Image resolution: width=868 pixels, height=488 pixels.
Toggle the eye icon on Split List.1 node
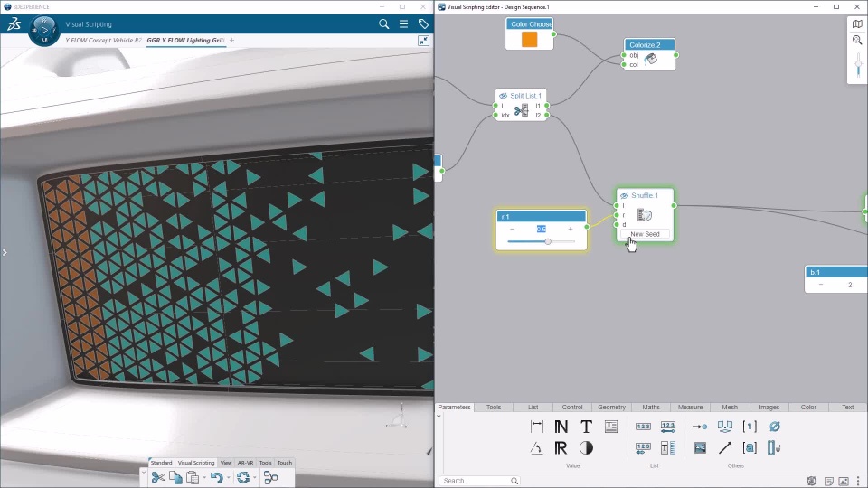503,96
